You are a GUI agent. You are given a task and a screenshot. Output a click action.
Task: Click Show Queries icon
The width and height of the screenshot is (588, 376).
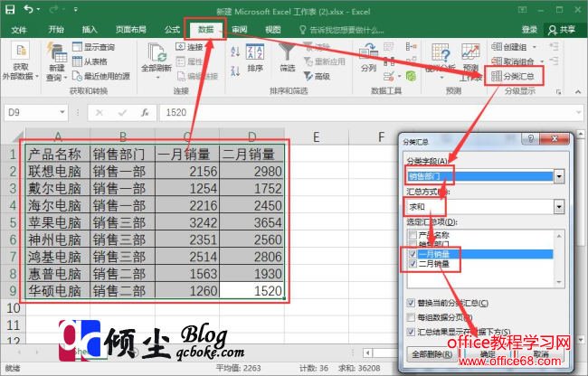pos(77,47)
